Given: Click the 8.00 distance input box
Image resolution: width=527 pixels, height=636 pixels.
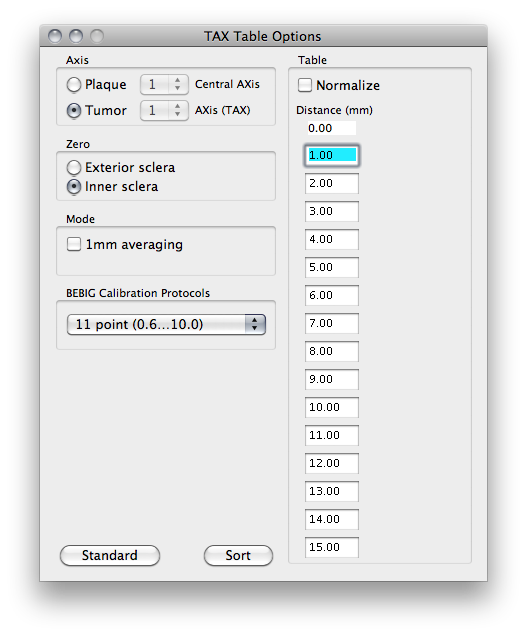Looking at the screenshot, I should click(332, 351).
